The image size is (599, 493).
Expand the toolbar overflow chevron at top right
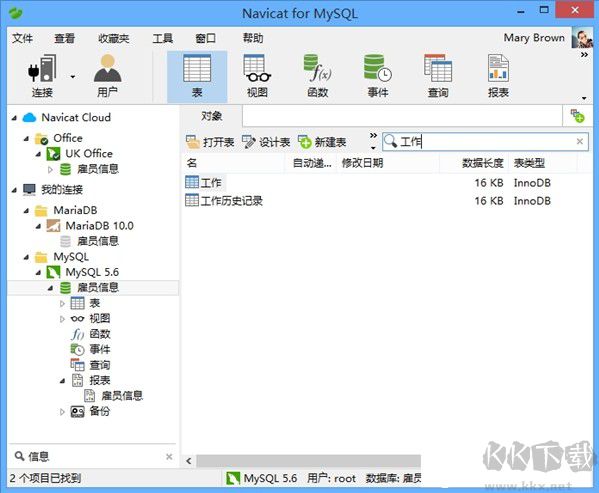click(x=584, y=55)
